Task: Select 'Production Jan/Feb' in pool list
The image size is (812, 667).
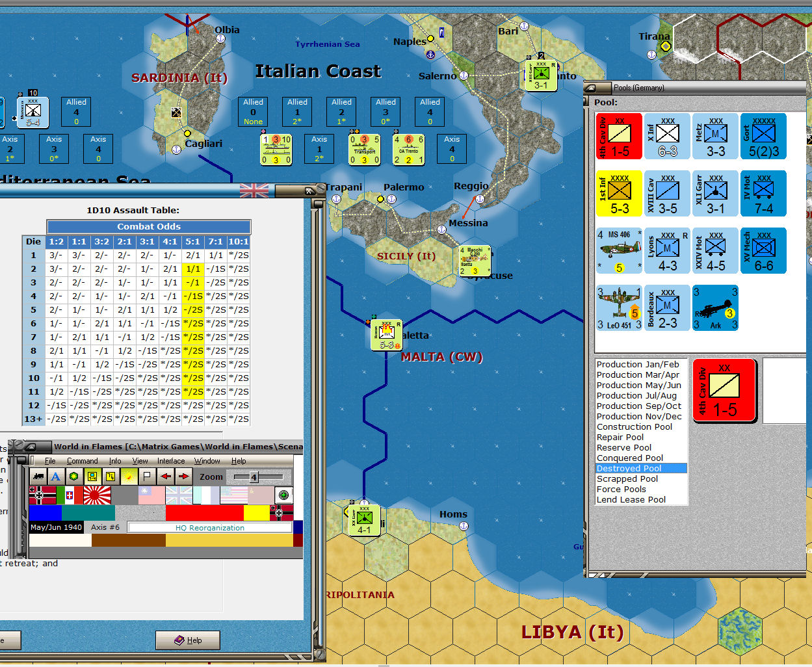Action: click(x=638, y=365)
